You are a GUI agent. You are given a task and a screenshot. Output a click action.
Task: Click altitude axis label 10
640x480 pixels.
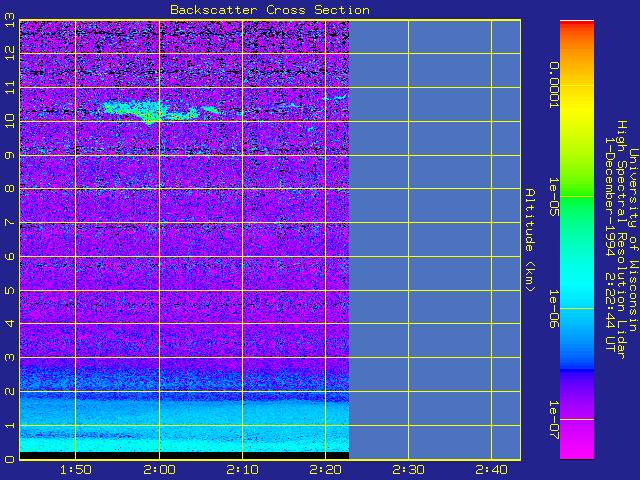(x=10, y=121)
